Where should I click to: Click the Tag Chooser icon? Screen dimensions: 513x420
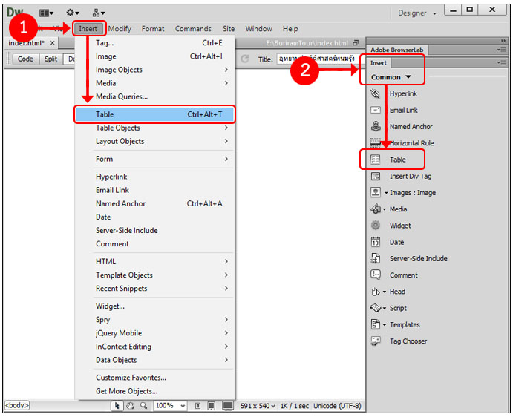tap(376, 341)
